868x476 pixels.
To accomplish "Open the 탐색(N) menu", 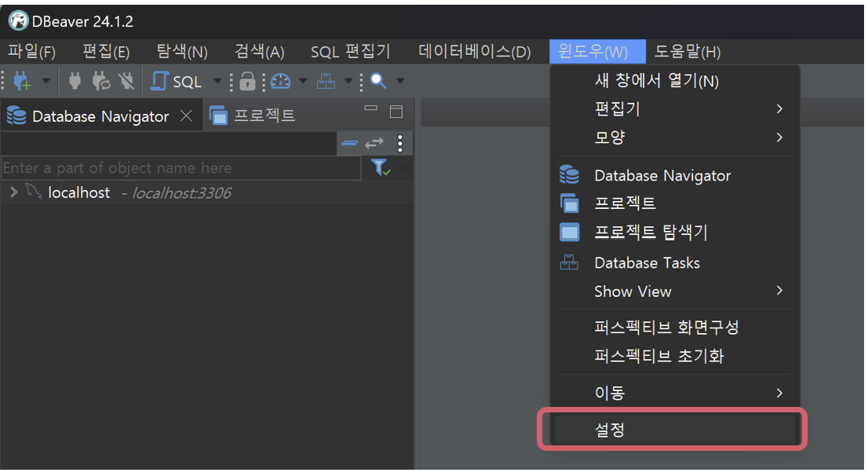I will [x=182, y=52].
